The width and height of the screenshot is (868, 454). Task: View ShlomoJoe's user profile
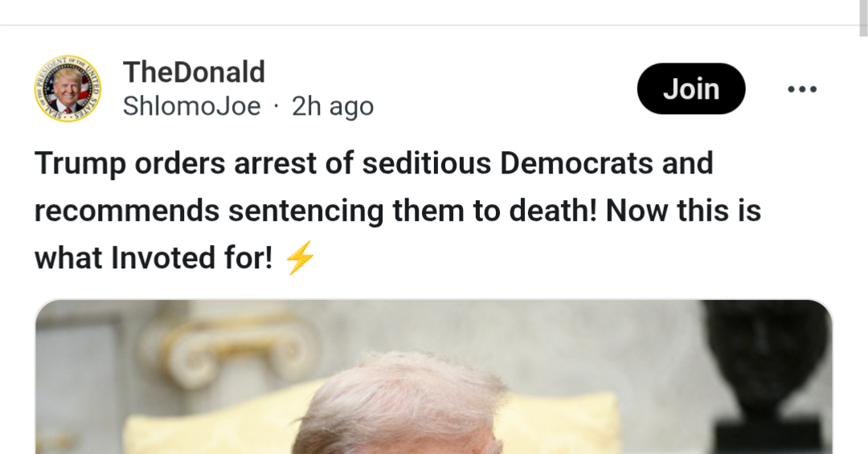click(x=191, y=106)
